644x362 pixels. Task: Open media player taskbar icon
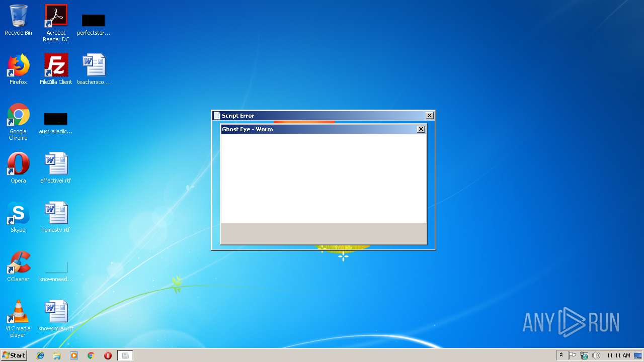tap(74, 355)
